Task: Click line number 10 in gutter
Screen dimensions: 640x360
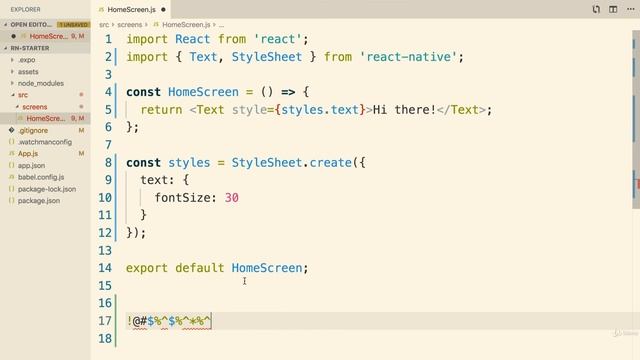Action: coord(105,198)
